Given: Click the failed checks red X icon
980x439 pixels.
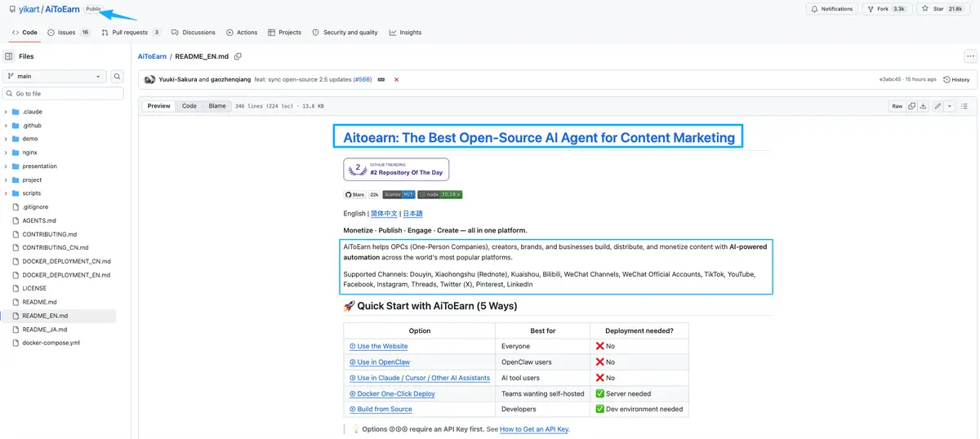Looking at the screenshot, I should 397,79.
